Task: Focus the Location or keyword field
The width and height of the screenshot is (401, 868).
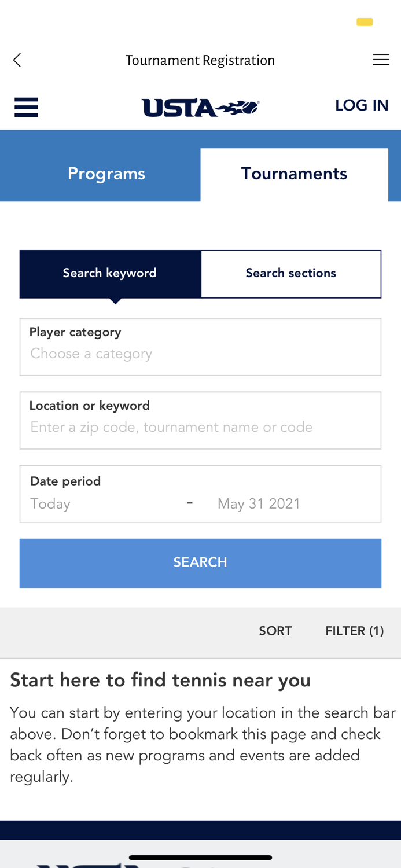Action: click(x=200, y=427)
